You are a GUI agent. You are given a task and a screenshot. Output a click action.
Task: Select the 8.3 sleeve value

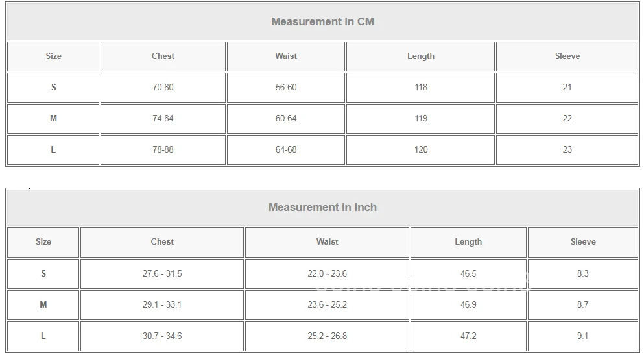(x=582, y=274)
